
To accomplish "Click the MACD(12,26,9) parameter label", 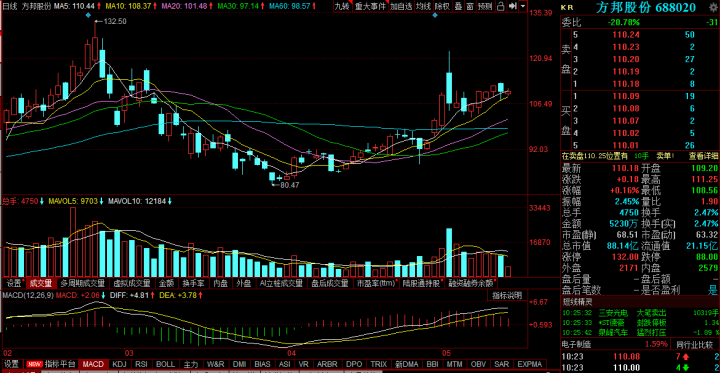I will (28, 295).
